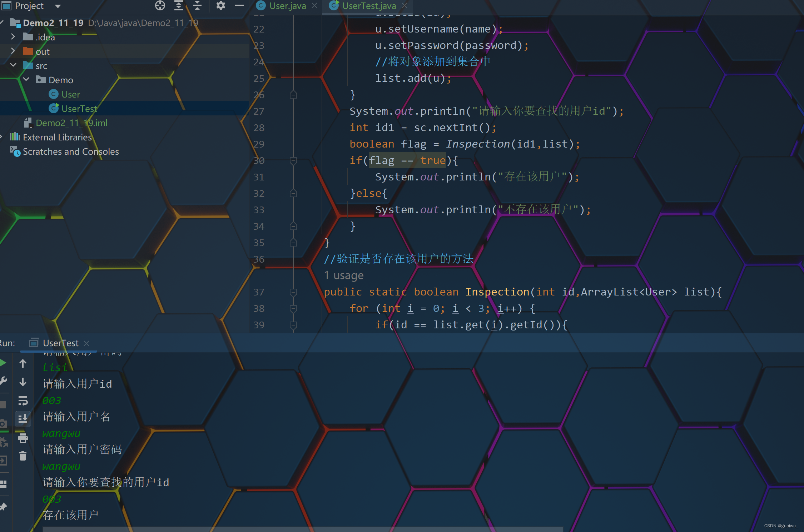
Task: Click the 'lisi' console line
Action: pos(55,367)
